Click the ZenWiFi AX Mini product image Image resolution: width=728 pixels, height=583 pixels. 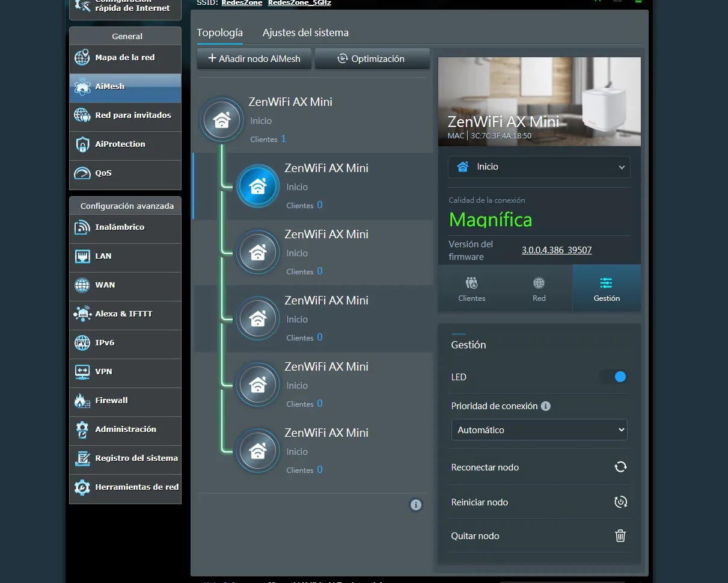539,102
